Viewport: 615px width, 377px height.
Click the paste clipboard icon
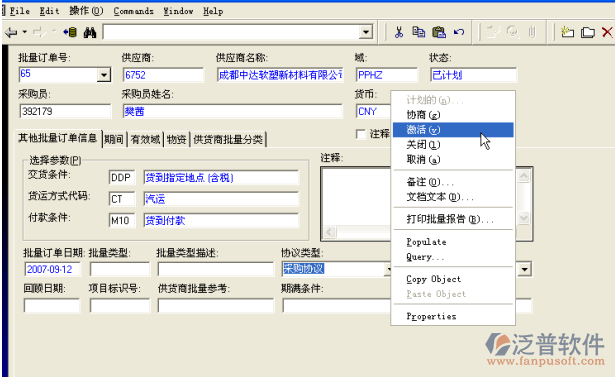click(x=439, y=32)
